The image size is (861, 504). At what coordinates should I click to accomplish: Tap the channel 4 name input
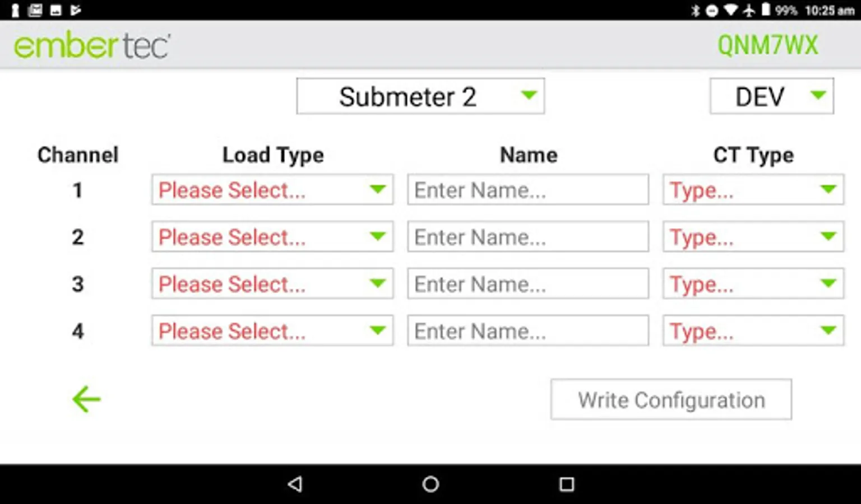coord(527,331)
